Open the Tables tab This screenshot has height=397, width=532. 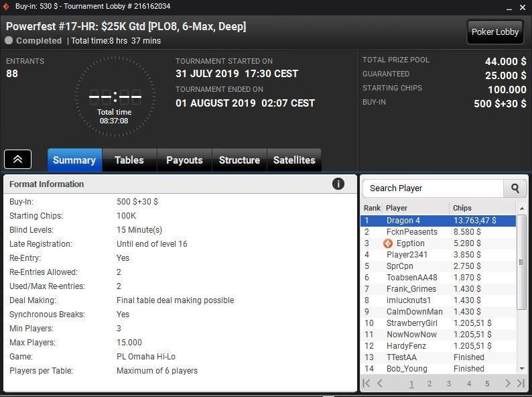129,160
